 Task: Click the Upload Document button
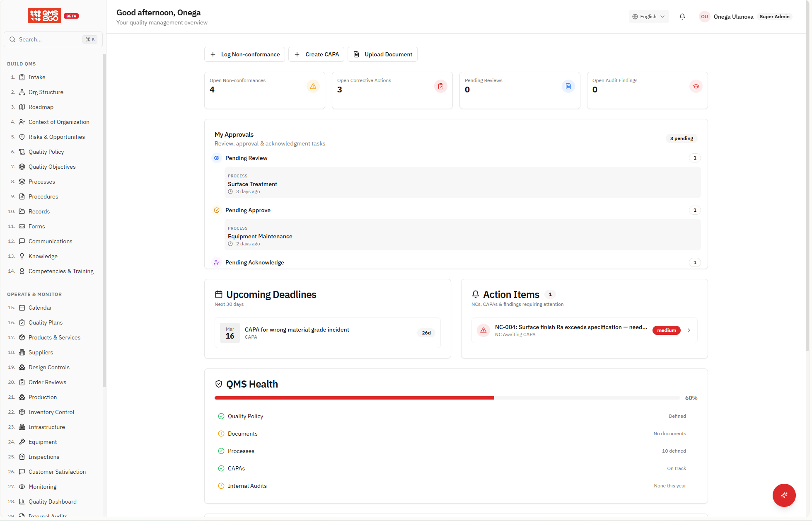[382, 54]
